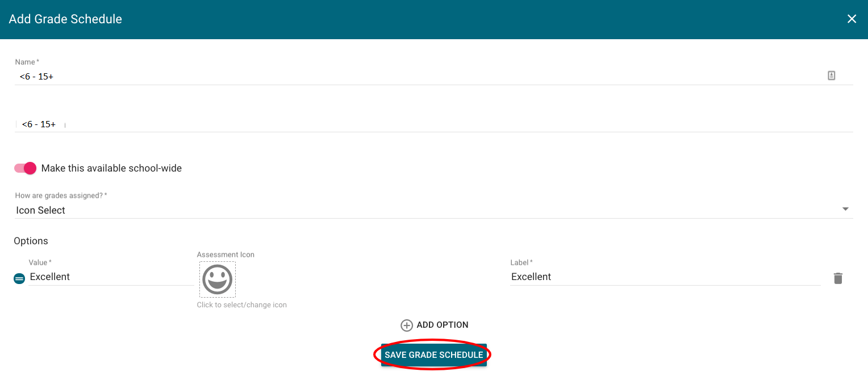Edit the Value field containing Excellent
The image size is (868, 384).
point(111,277)
